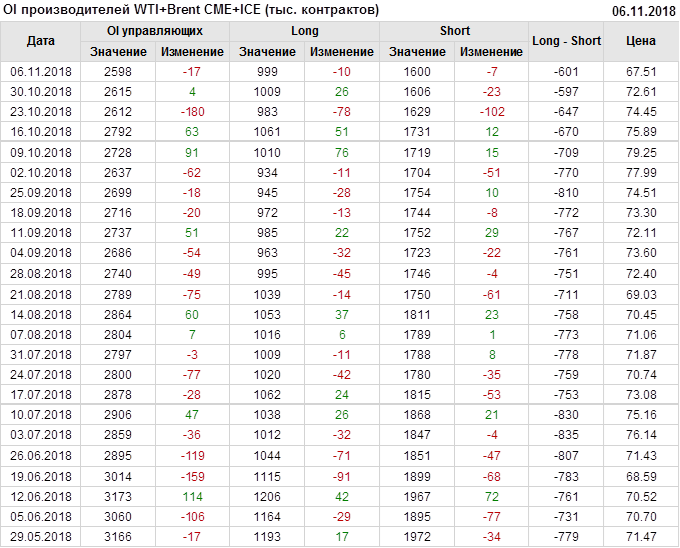Image resolution: width=680 pixels, height=548 pixels.
Task: Select the Long - Short cell showing -835
Action: (567, 436)
